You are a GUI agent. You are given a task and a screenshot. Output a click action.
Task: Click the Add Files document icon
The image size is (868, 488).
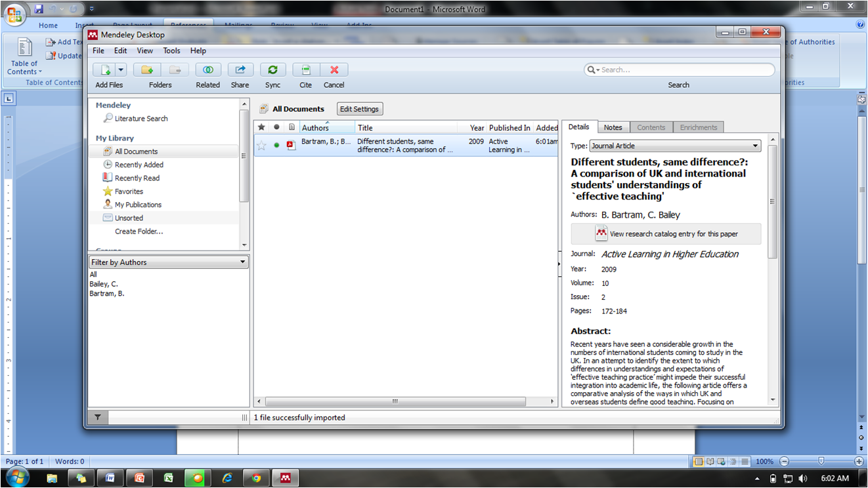(x=104, y=70)
